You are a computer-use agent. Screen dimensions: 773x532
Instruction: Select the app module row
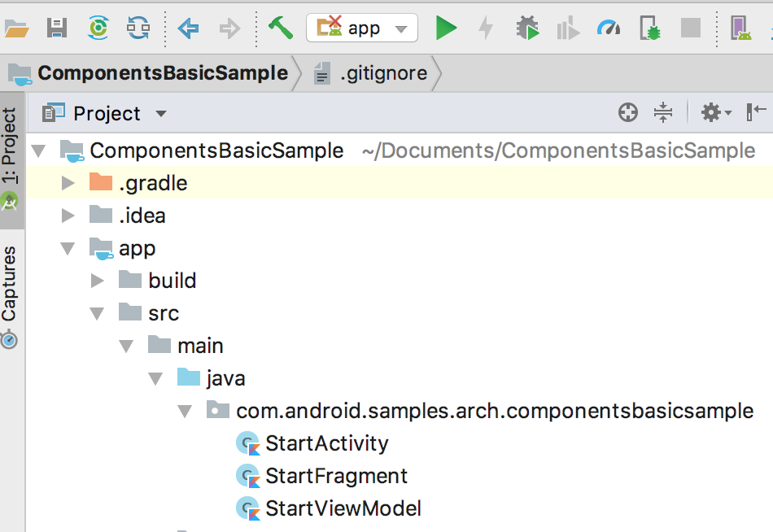click(400, 248)
